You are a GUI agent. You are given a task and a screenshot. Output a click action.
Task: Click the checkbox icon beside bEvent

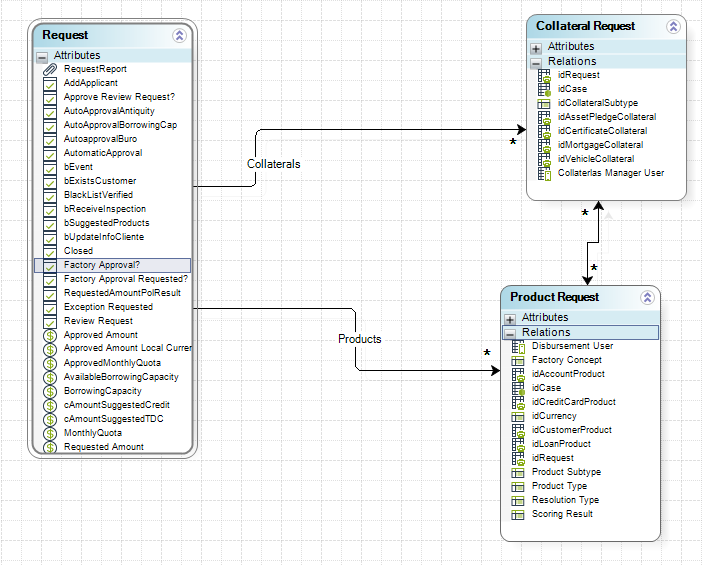click(50, 167)
